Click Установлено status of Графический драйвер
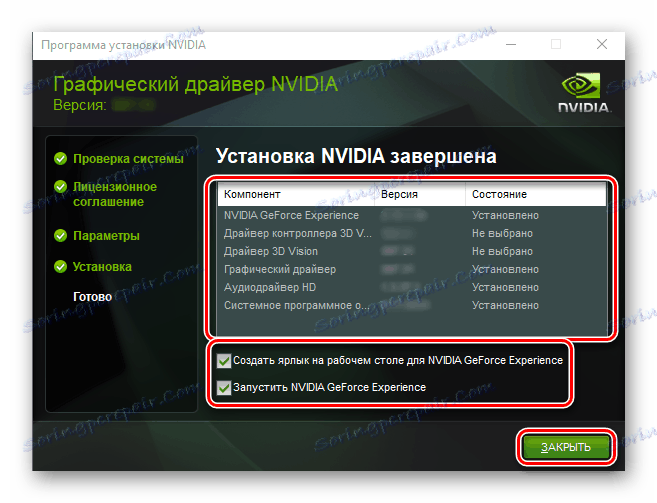This screenshot has width=657, height=503. coord(505,270)
